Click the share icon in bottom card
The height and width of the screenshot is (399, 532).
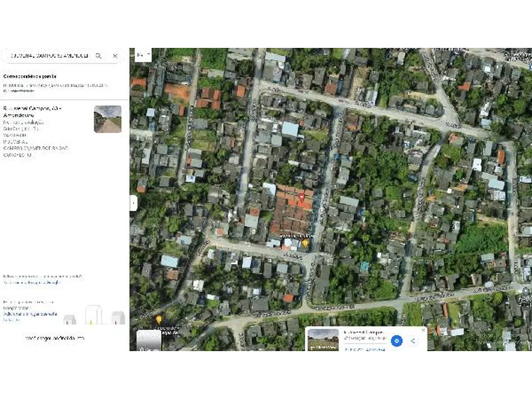pyautogui.click(x=413, y=340)
